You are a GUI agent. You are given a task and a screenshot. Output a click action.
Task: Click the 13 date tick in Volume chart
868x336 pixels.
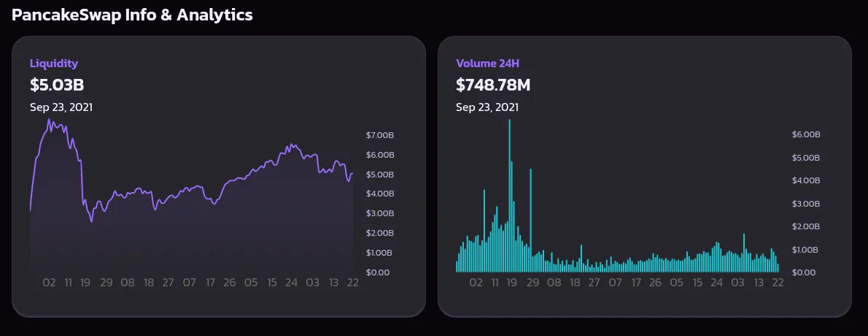(x=759, y=282)
